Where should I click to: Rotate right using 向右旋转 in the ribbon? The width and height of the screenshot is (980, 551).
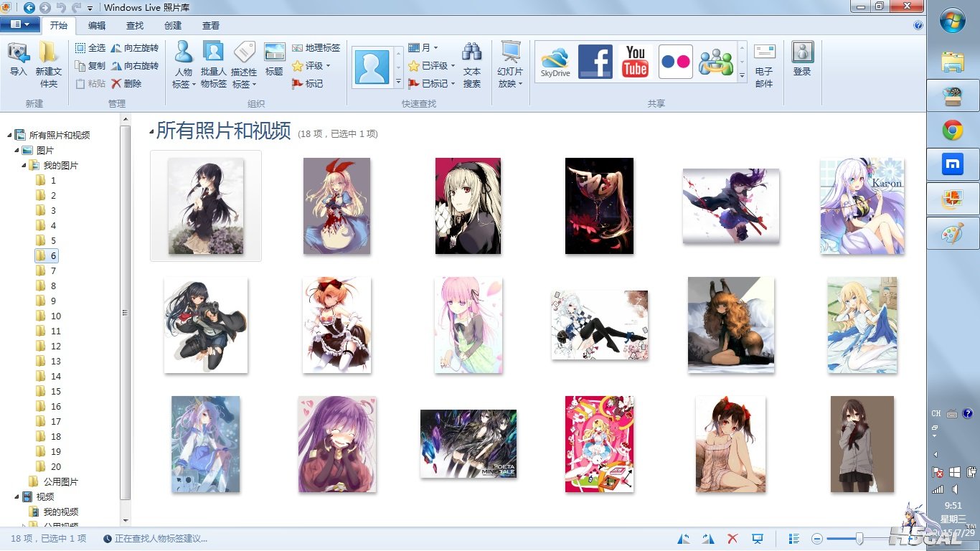134,66
